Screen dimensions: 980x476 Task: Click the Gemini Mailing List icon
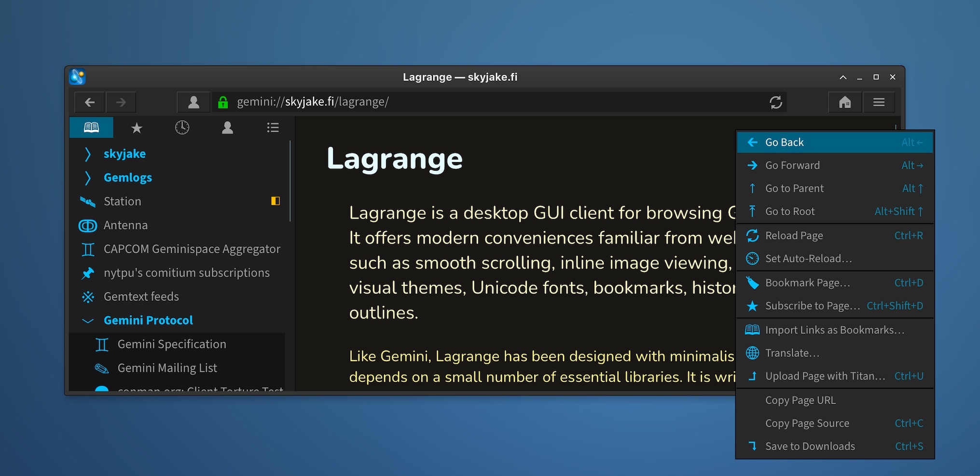(x=102, y=368)
